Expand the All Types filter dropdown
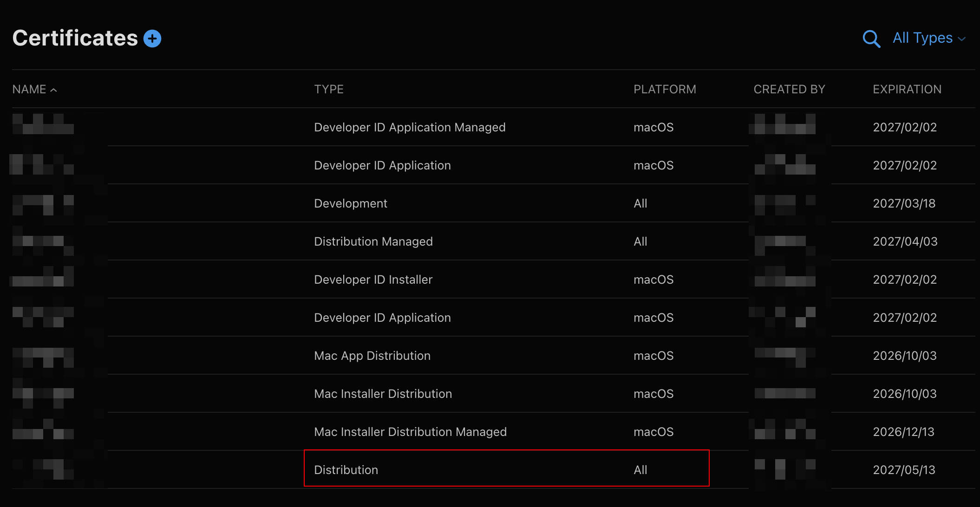Viewport: 980px width, 507px height. coord(929,38)
